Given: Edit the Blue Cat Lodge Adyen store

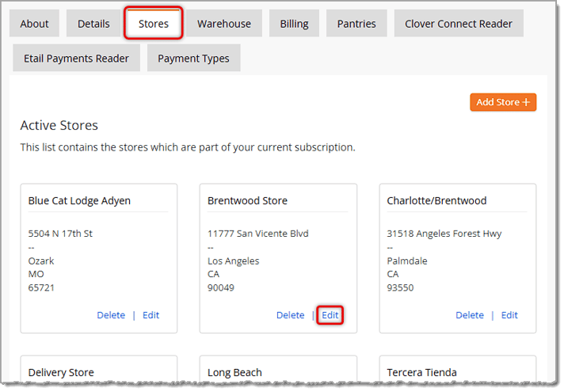Looking at the screenshot, I should click(151, 315).
